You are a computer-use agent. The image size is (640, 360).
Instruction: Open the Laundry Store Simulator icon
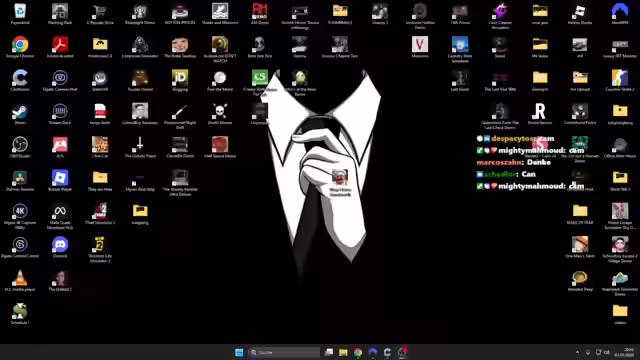(460, 48)
